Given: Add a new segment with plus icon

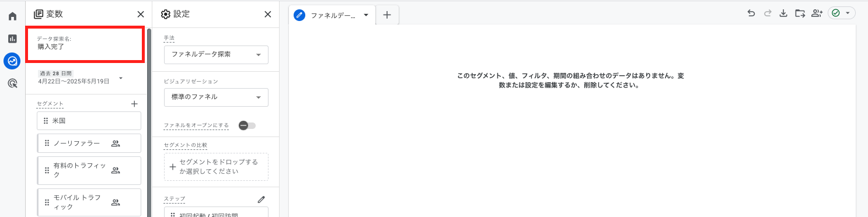Looking at the screenshot, I should (x=134, y=104).
